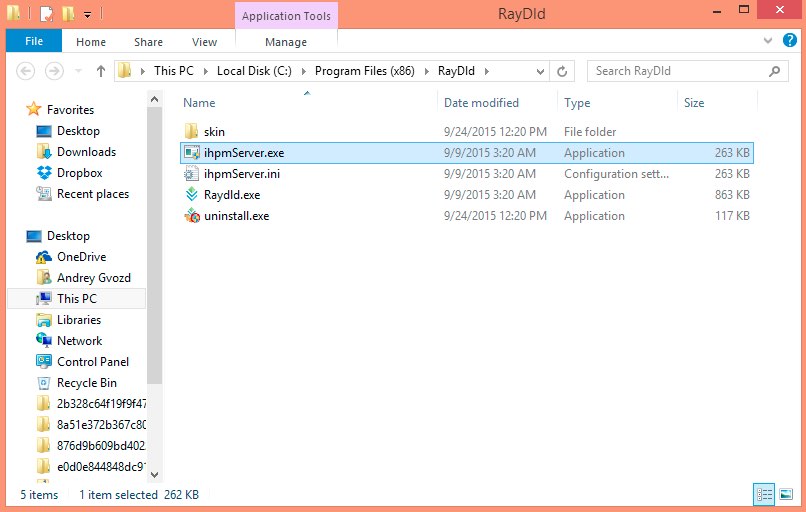Switch to large icons view
The width and height of the screenshot is (806, 512).
786,494
